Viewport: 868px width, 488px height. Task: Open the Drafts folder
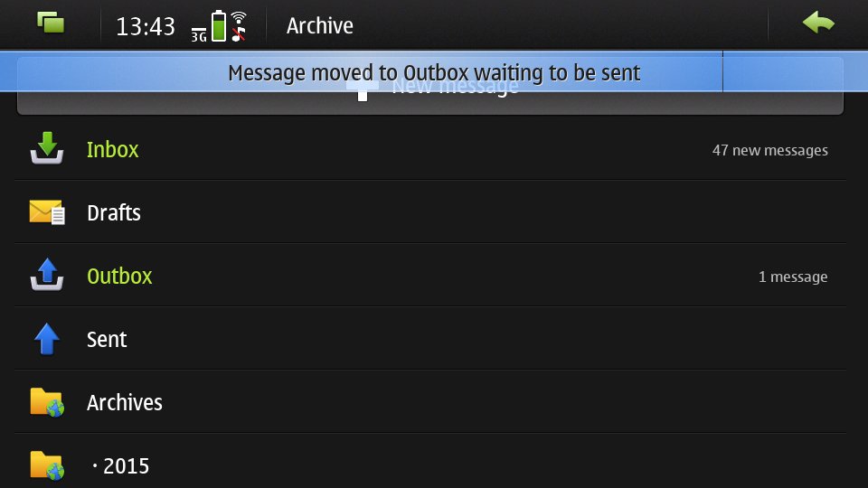(430, 211)
